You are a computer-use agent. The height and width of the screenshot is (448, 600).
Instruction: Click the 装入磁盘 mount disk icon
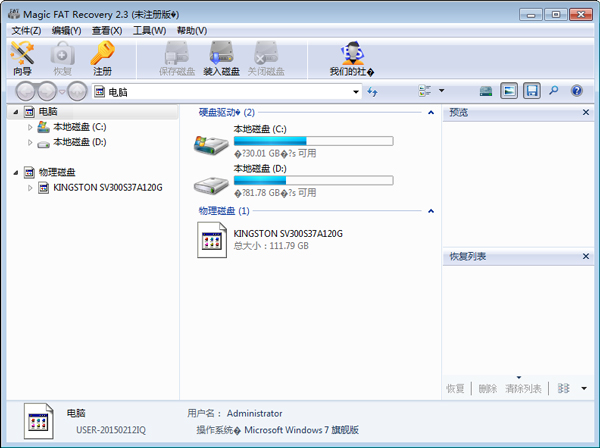pyautogui.click(x=221, y=59)
